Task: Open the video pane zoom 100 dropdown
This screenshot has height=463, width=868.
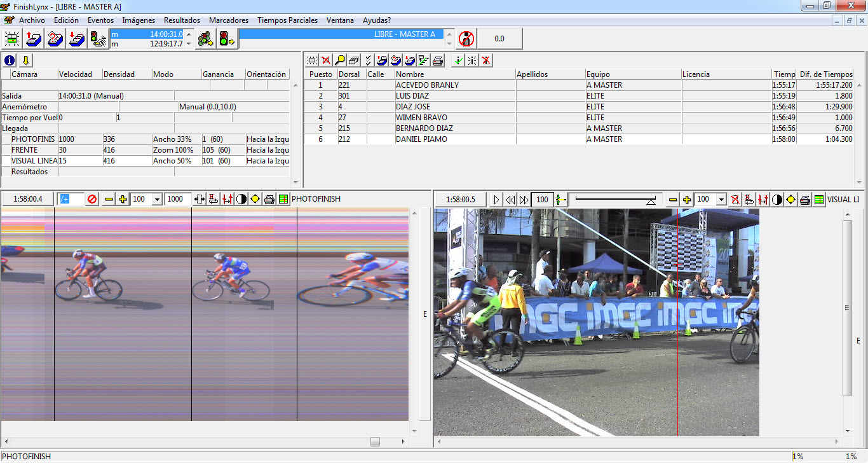Action: click(721, 200)
